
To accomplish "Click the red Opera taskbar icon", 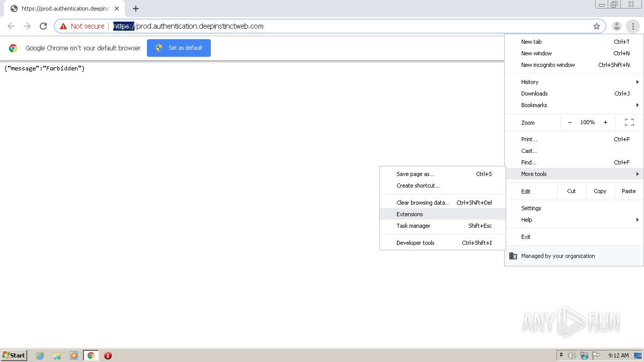I will tap(108, 355).
